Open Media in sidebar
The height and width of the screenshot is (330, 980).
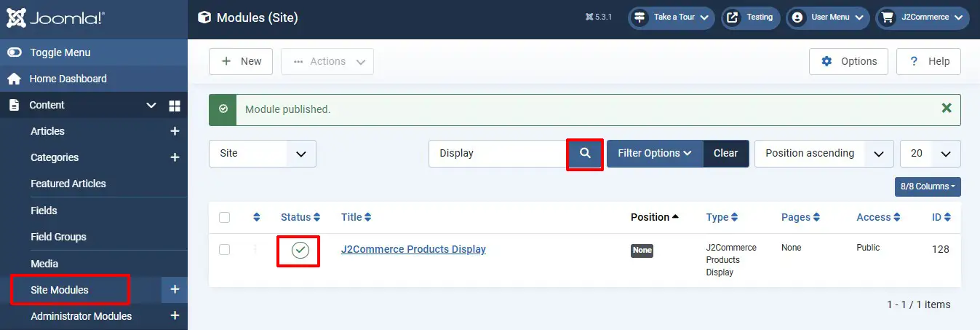click(44, 264)
